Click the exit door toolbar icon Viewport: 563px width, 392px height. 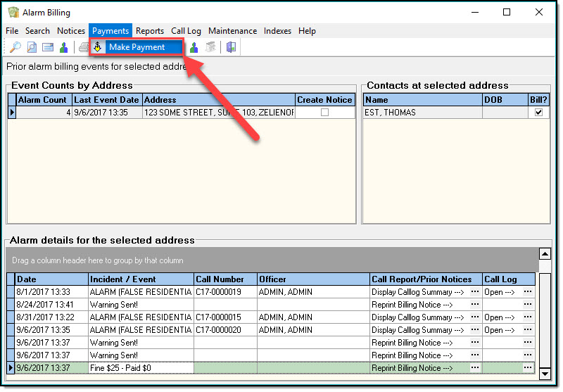click(x=231, y=47)
